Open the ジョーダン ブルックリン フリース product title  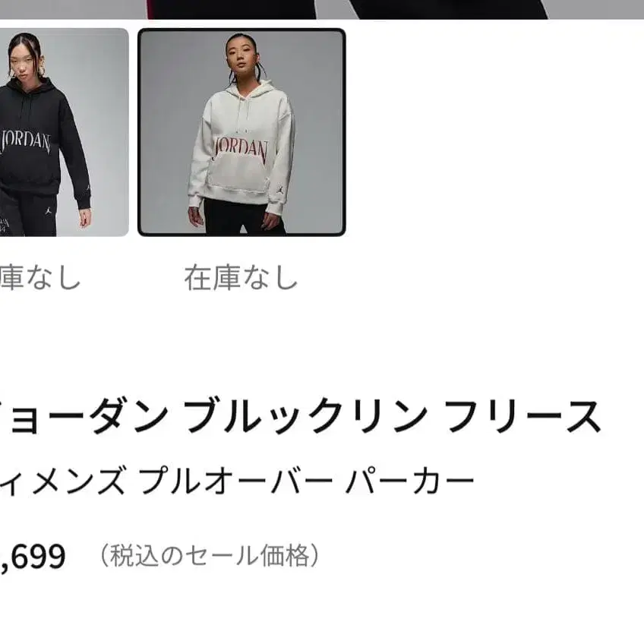tap(301, 415)
